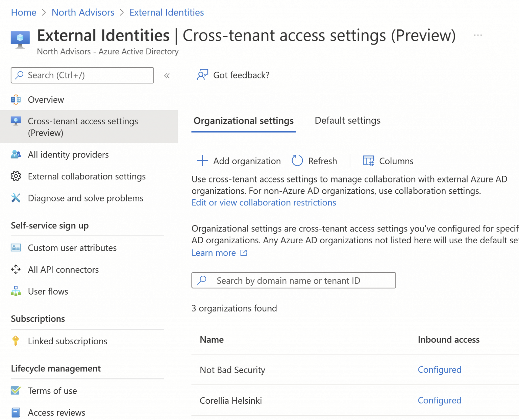Switch to the Default settings tab
This screenshot has height=420, width=519.
[348, 121]
